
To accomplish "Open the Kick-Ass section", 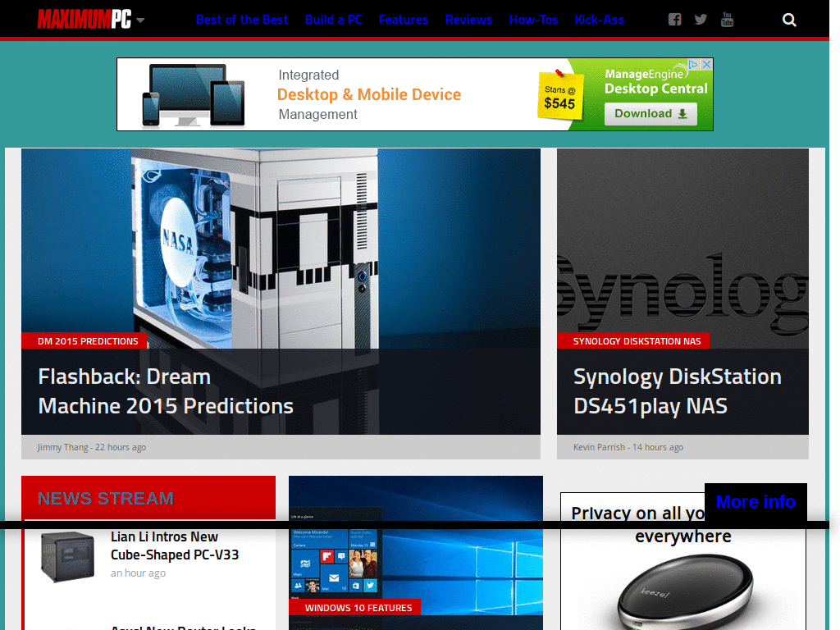I will click(600, 20).
